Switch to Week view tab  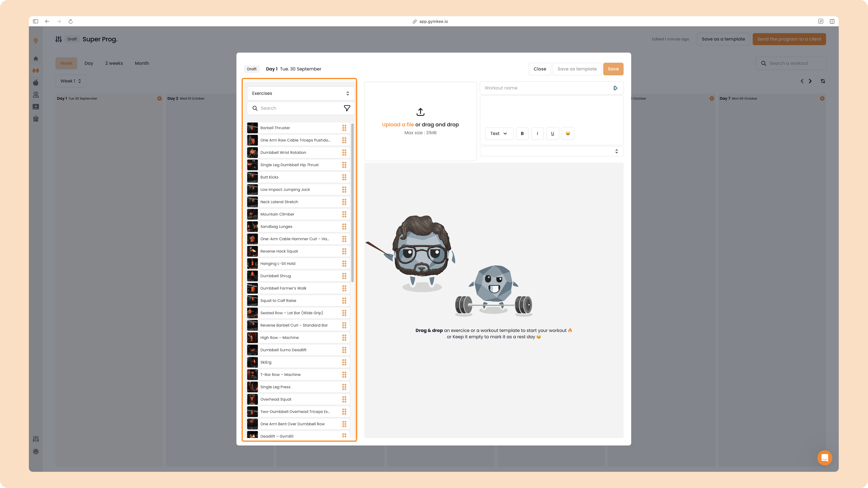click(66, 63)
